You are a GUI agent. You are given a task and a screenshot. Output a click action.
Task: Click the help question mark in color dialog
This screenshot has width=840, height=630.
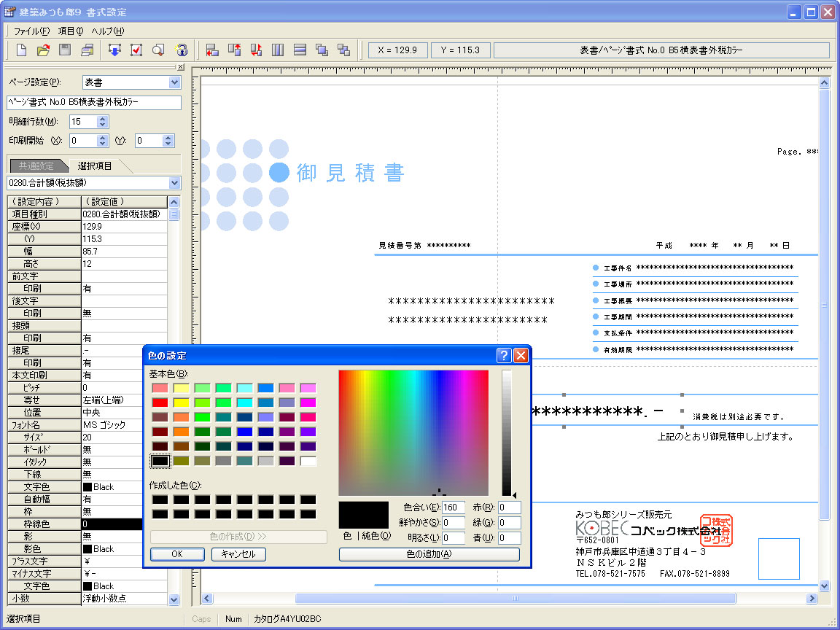504,355
